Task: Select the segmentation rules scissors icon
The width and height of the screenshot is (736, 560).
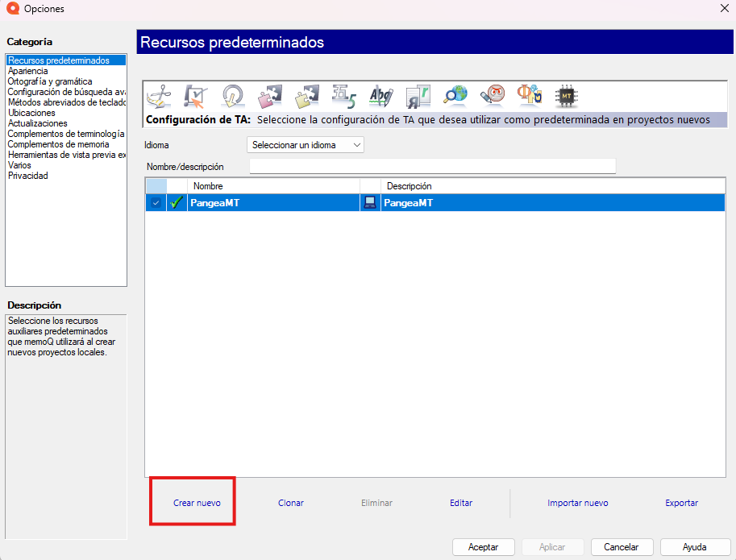Action: pyautogui.click(x=159, y=96)
